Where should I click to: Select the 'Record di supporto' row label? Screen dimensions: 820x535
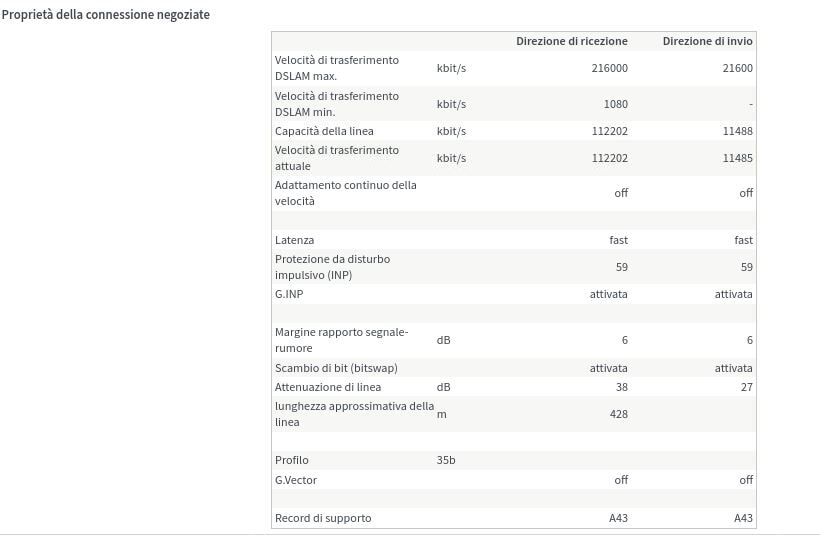[323, 518]
